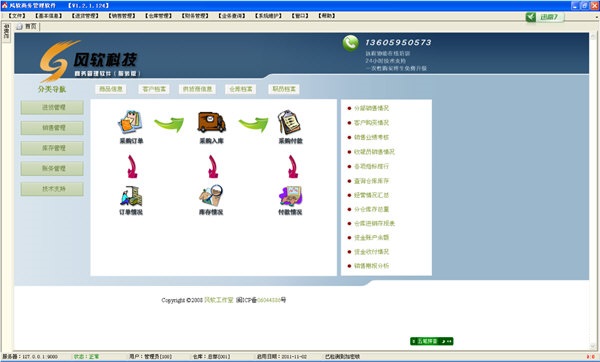The image size is (600, 362).
Task: Click the 风软工作室 footer link
Action: [x=218, y=300]
